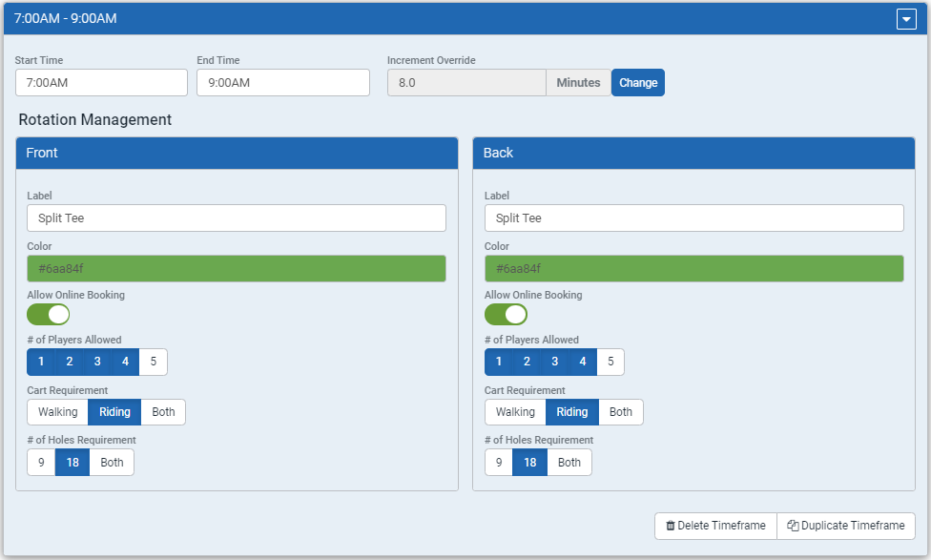Toggle Allow Online Booking for Front
The width and height of the screenshot is (931, 560).
(48, 315)
